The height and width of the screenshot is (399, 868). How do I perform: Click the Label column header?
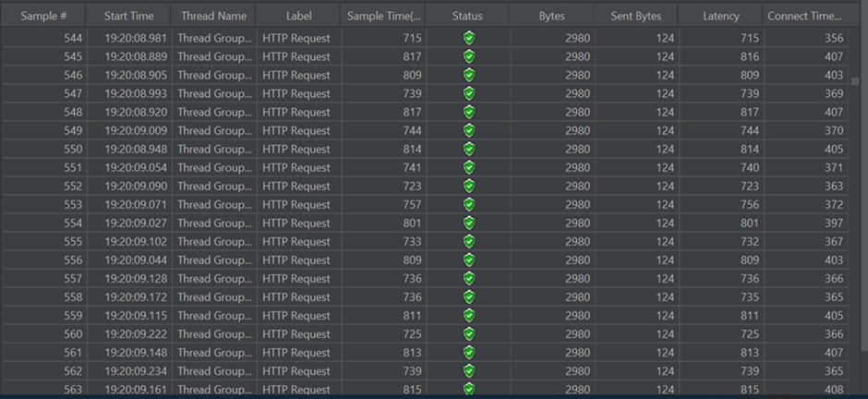pyautogui.click(x=298, y=16)
